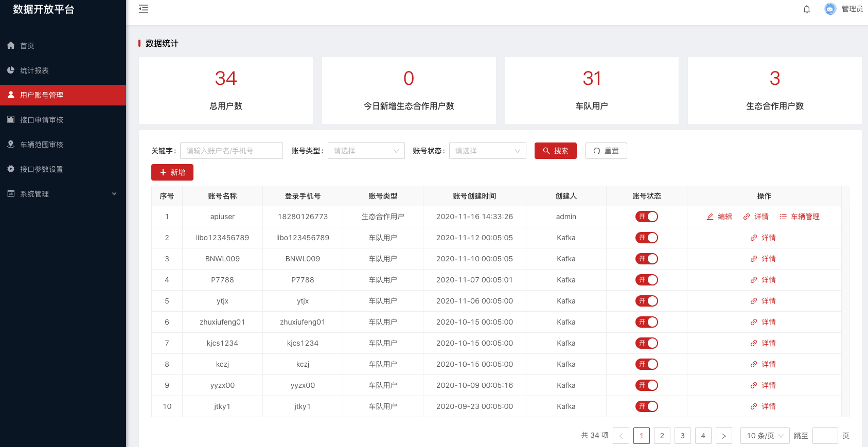Click the pie chart icon for 统计报表
Viewport: 868px width, 447px height.
click(x=11, y=70)
